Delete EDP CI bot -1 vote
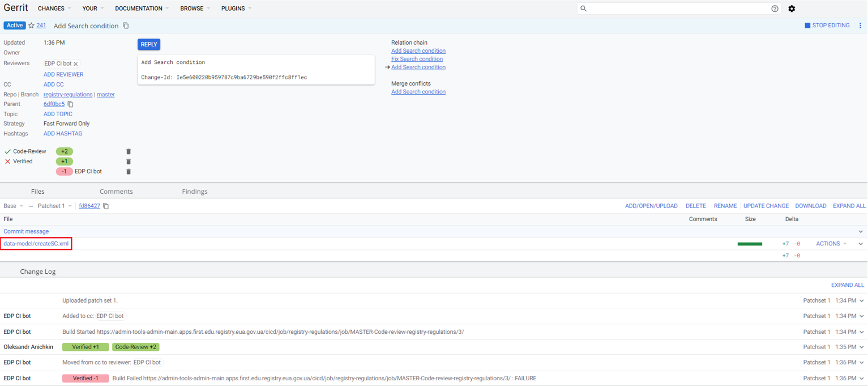Screen dimensions: 868x386 pyautogui.click(x=129, y=171)
